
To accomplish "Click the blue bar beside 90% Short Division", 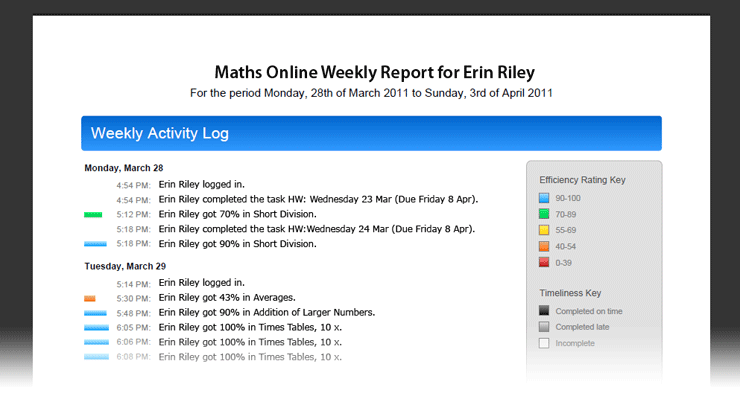I will 95,244.
